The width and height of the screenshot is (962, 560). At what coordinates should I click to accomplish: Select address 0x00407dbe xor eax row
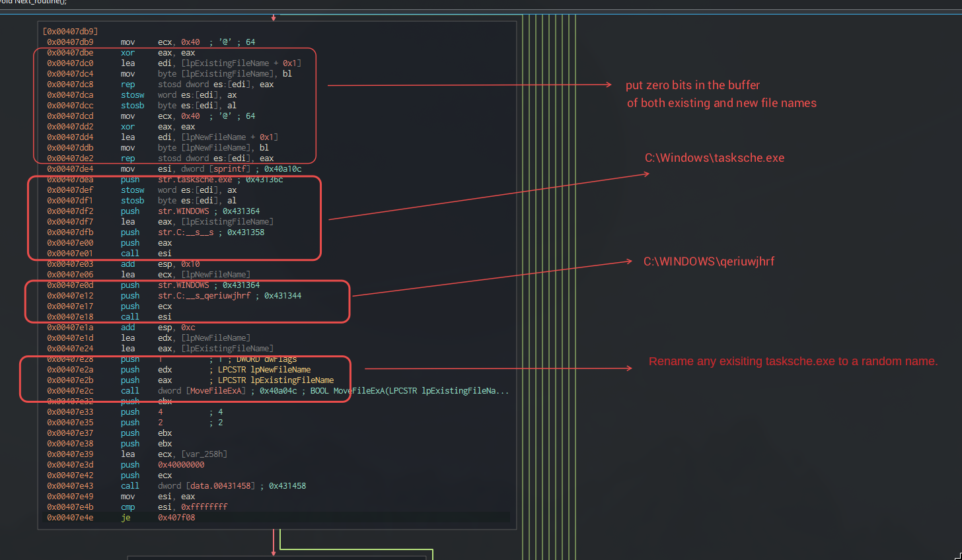click(x=121, y=52)
